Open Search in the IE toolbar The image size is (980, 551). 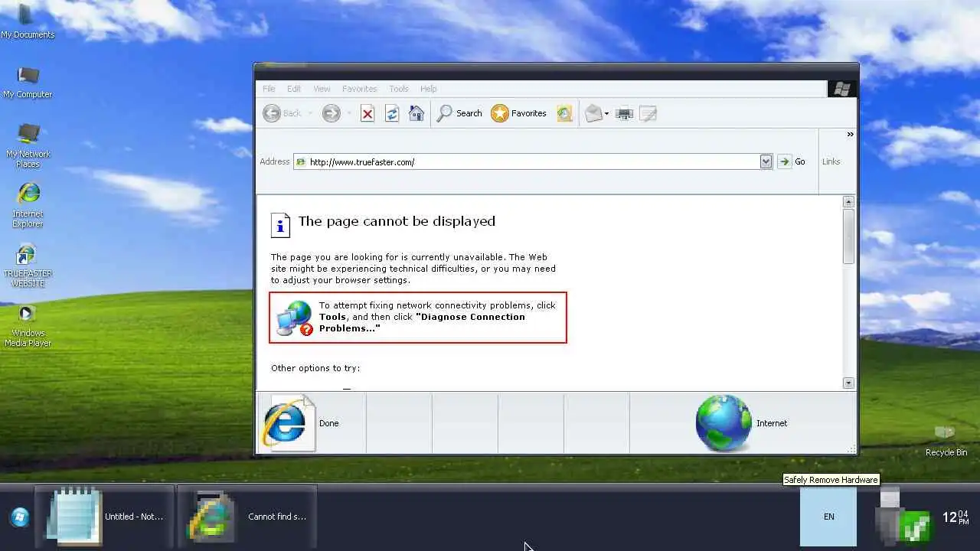(x=459, y=113)
